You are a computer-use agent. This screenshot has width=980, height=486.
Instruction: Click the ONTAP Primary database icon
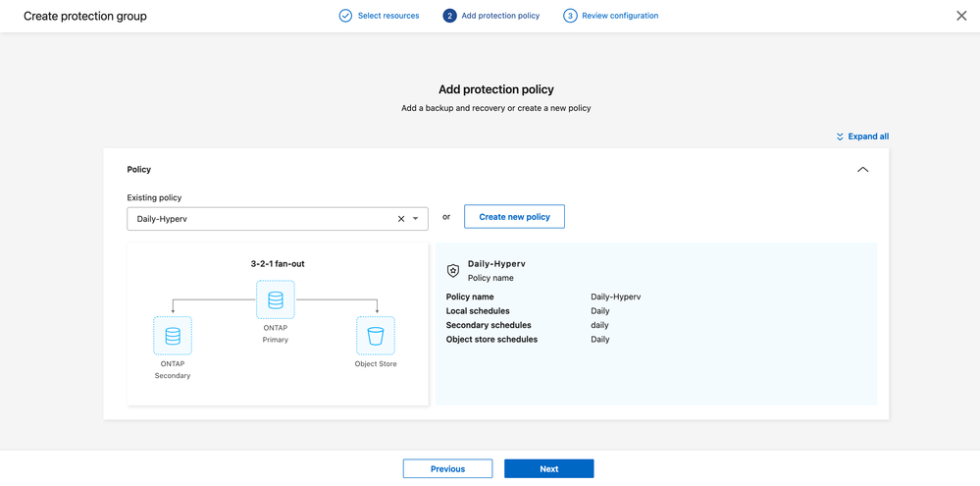tap(276, 300)
